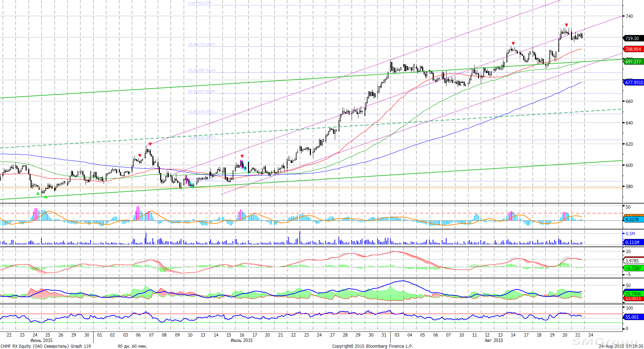Select the 620 price axis label
This screenshot has width=644, height=349.
629,144
